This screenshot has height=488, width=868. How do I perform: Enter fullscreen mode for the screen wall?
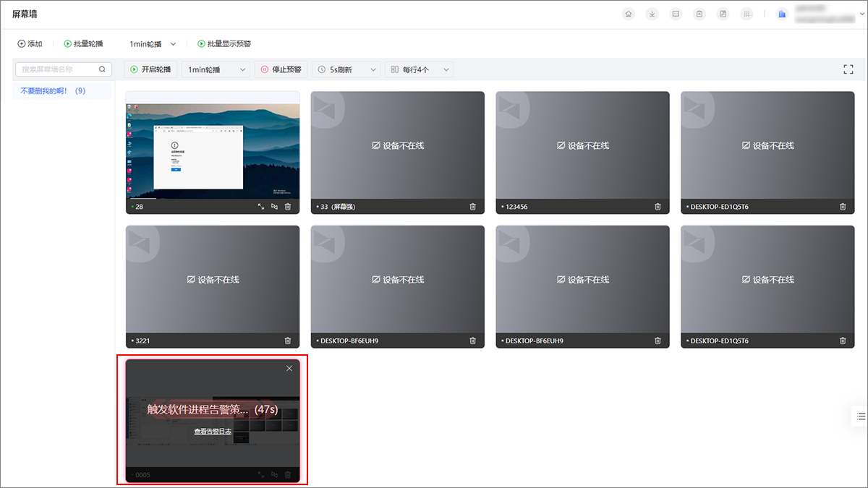coord(848,69)
